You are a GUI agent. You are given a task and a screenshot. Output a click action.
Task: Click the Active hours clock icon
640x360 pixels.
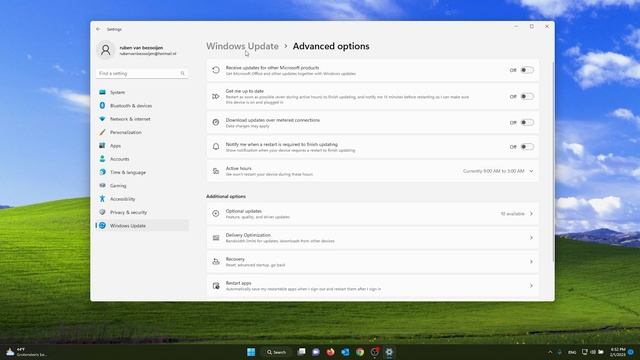(x=216, y=171)
